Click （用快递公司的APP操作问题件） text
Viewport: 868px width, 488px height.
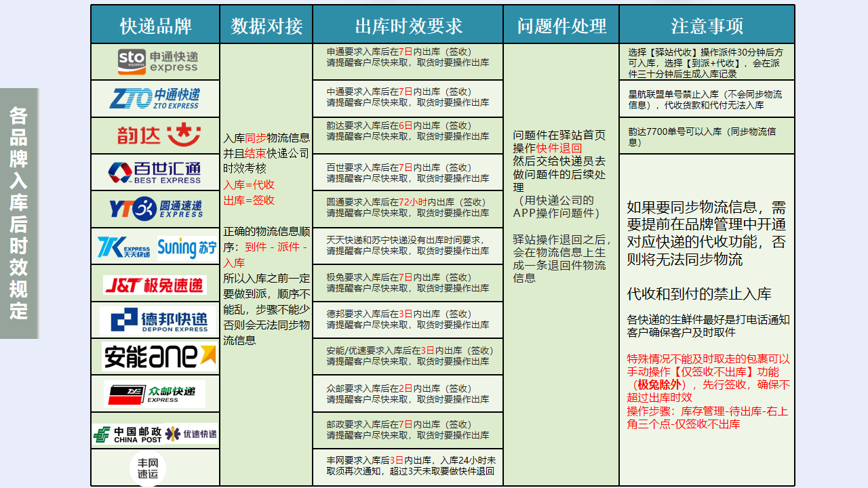557,207
